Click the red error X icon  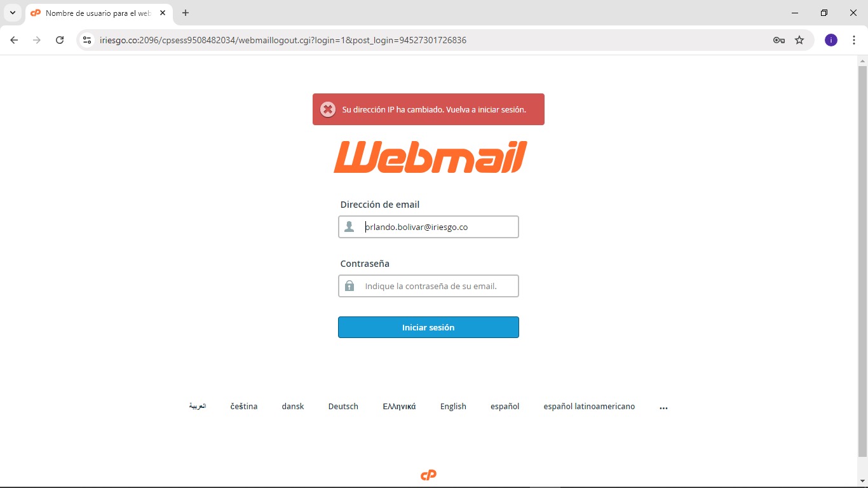(328, 109)
